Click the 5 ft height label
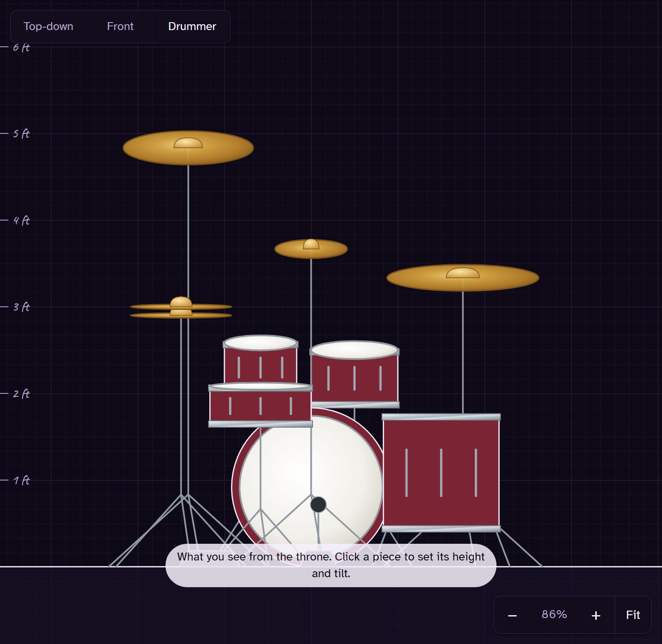 [x=21, y=134]
